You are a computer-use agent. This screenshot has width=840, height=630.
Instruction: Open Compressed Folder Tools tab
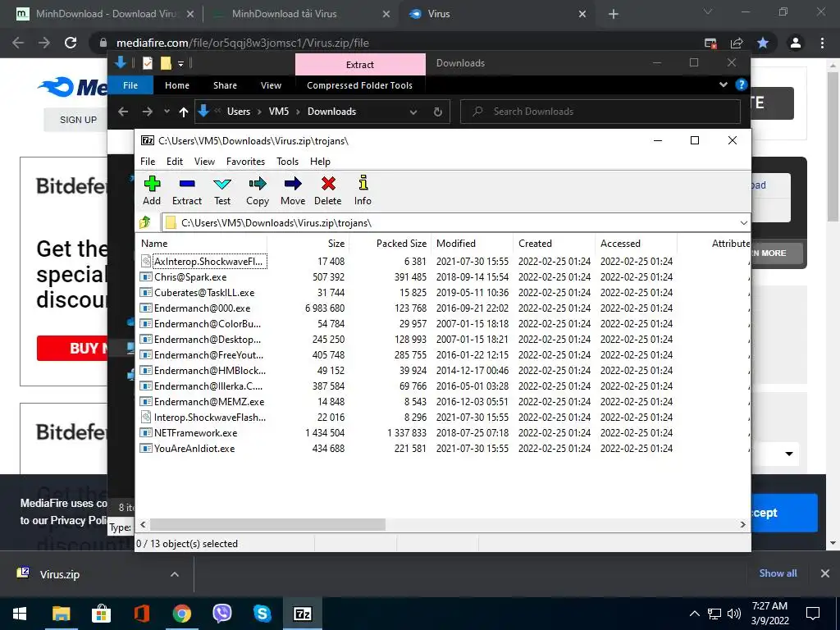359,85
